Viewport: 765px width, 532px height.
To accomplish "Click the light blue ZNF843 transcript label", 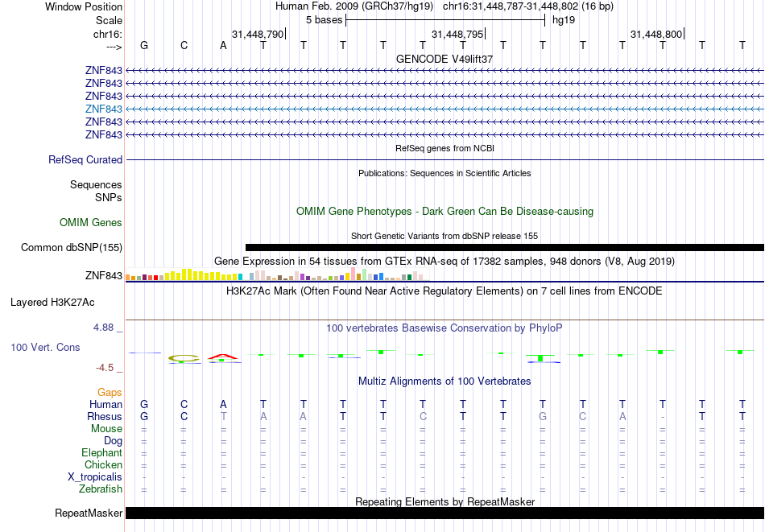I will tap(103, 109).
